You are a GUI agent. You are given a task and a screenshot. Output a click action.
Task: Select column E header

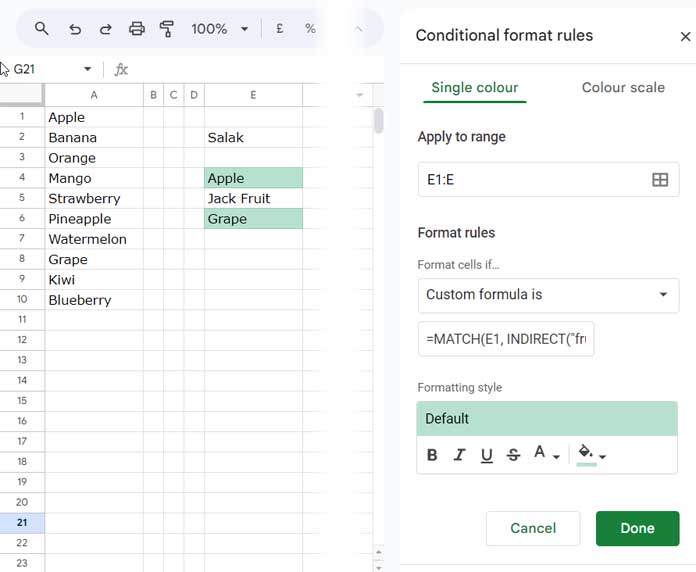click(253, 95)
